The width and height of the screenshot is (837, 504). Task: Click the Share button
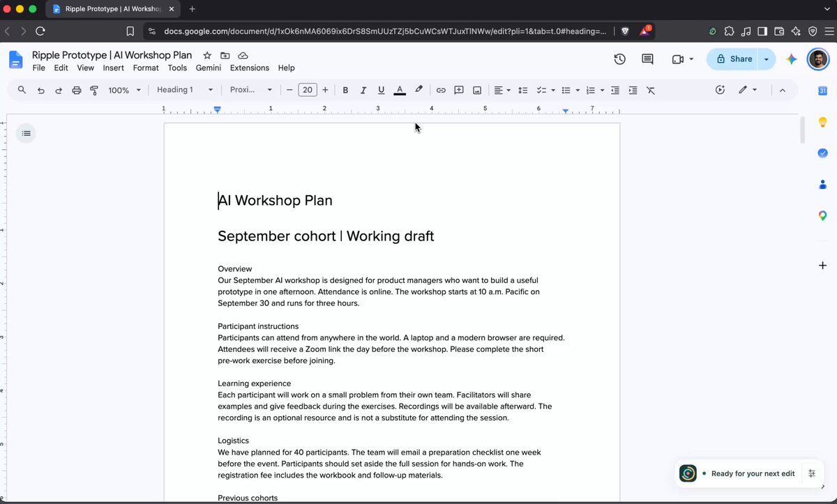click(x=734, y=59)
